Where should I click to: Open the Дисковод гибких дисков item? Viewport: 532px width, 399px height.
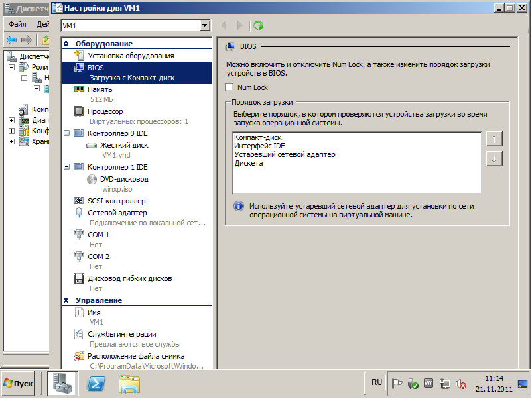(x=129, y=278)
